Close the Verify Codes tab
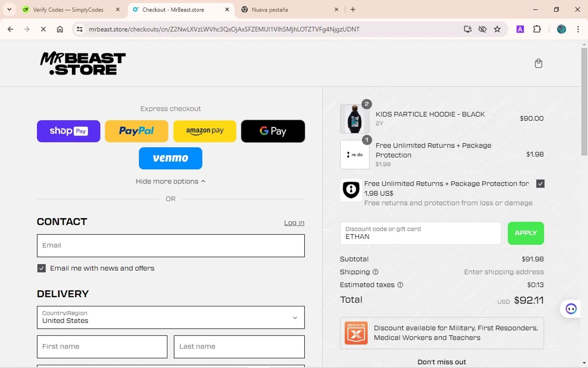 pyautogui.click(x=118, y=9)
